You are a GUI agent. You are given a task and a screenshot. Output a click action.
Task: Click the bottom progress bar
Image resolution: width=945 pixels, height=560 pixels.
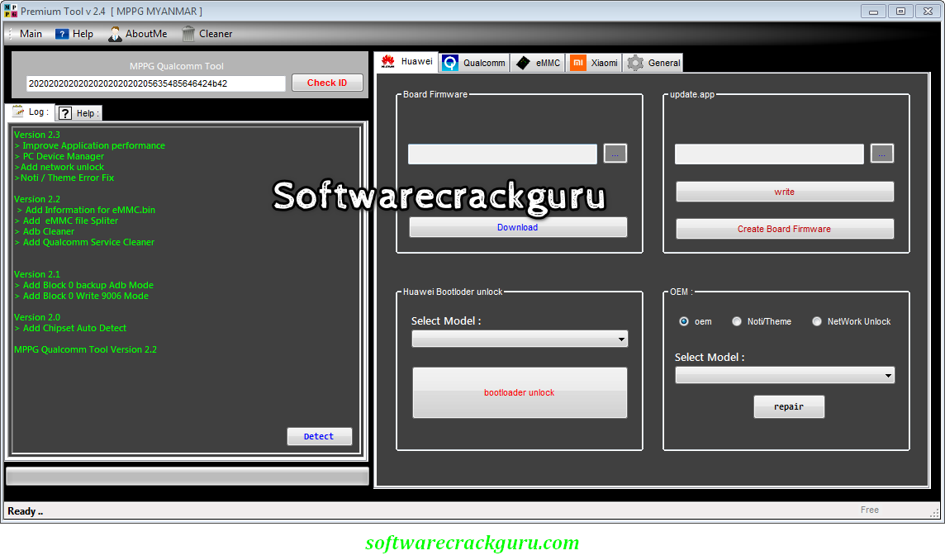tap(188, 476)
